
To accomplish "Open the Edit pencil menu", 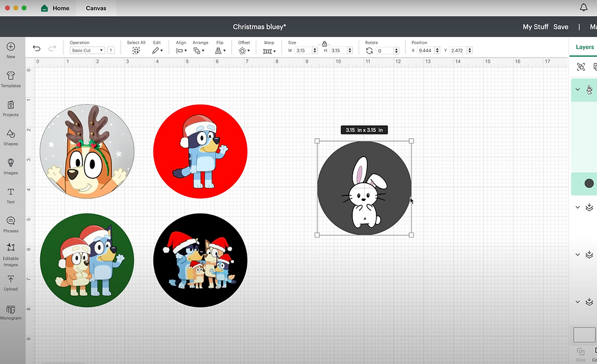I will [x=157, y=51].
